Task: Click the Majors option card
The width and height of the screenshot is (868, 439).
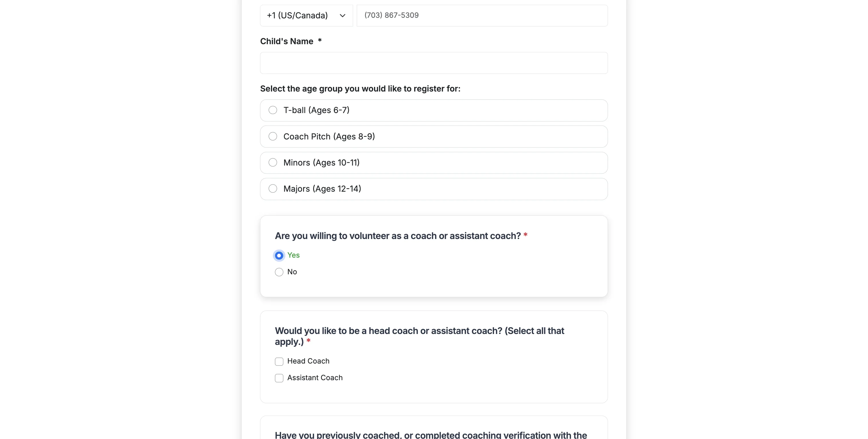Action: 434,189
